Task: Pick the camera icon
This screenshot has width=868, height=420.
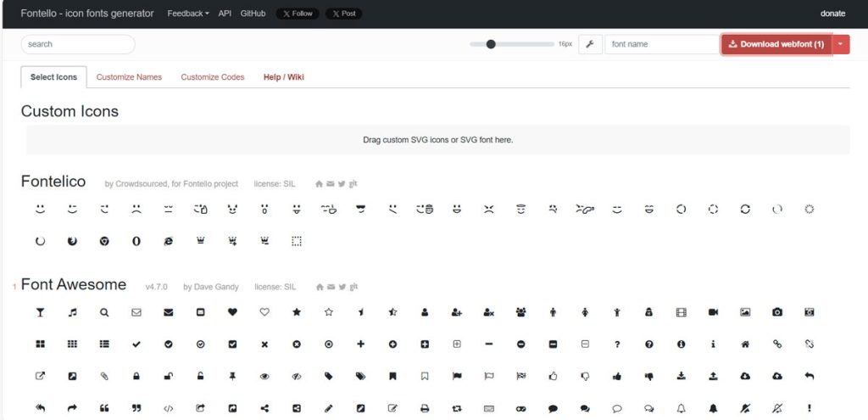Action: point(777,312)
